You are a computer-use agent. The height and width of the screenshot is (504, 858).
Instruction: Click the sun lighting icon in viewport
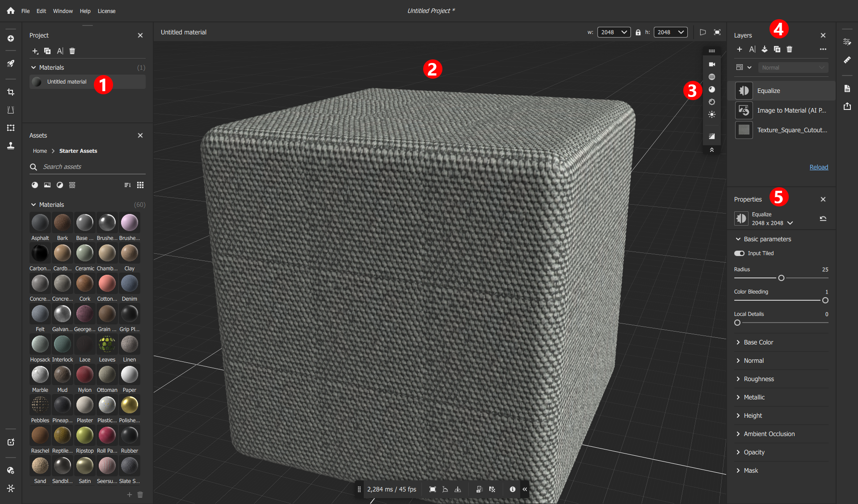tap(712, 114)
